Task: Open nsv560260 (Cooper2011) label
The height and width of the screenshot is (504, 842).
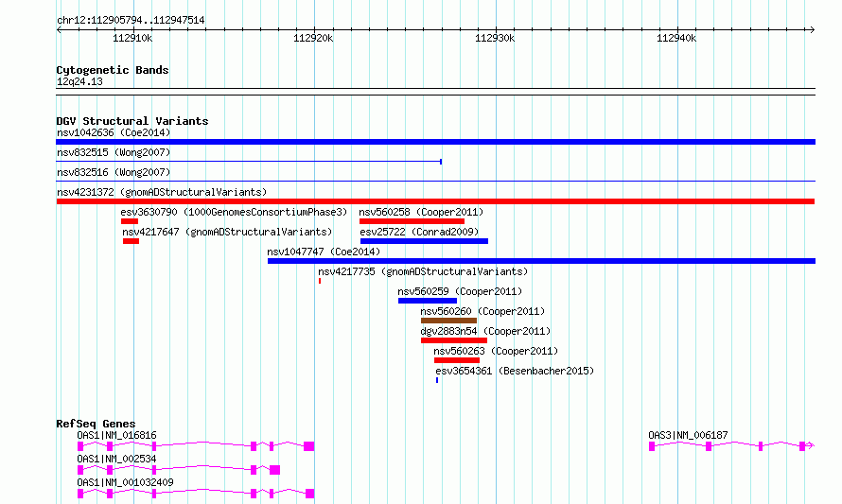Action: coord(482,311)
